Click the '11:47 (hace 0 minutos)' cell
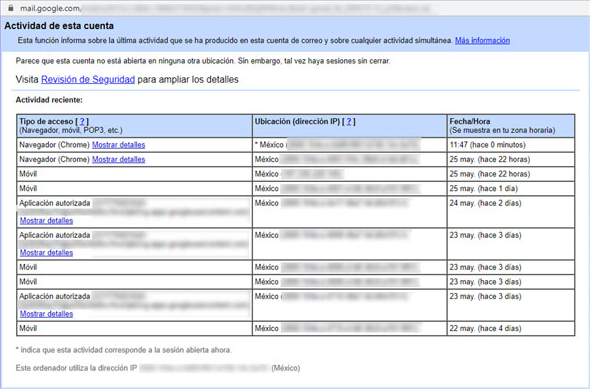This screenshot has width=590, height=389. (x=511, y=145)
